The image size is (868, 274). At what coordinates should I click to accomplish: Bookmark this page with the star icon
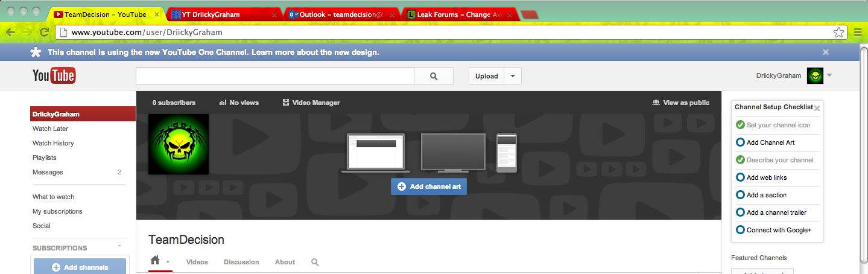tap(838, 33)
